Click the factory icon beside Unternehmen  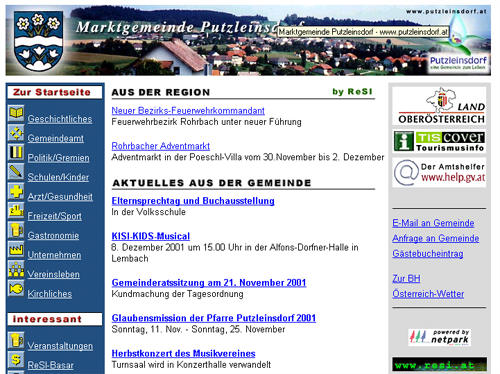coord(16,249)
